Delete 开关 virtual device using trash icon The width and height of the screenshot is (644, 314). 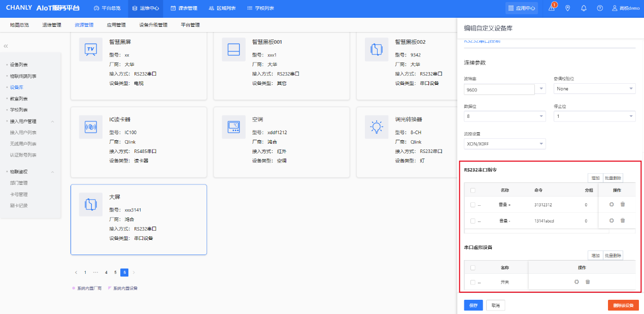(x=588, y=282)
